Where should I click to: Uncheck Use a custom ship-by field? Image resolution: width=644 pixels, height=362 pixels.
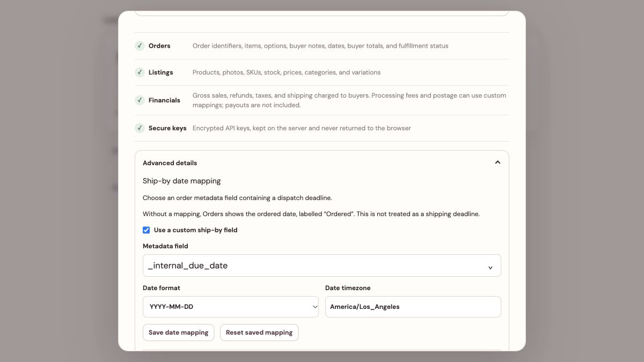[146, 230]
